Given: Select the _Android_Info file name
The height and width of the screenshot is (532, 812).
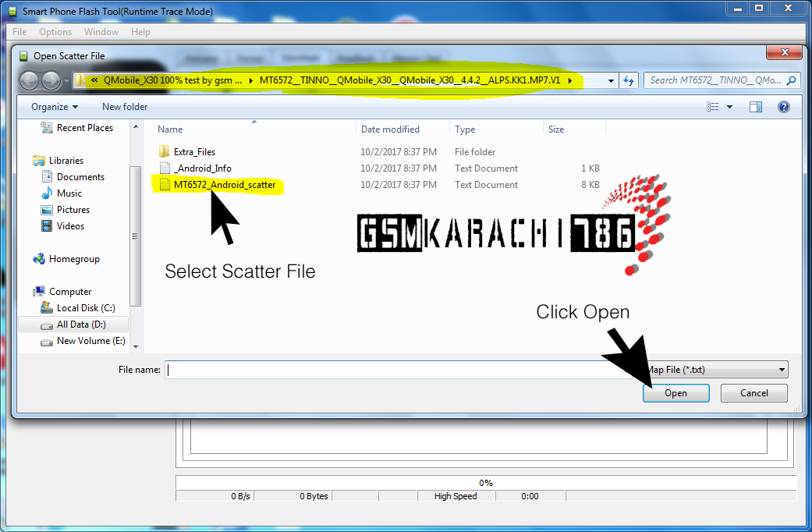Looking at the screenshot, I should point(203,168).
